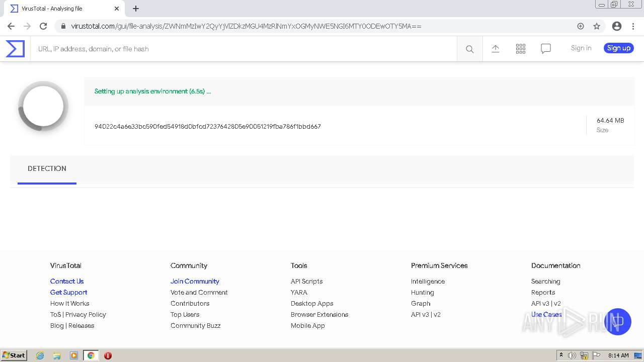Image resolution: width=644 pixels, height=362 pixels.
Task: Open Top Users link
Action: 185,315
